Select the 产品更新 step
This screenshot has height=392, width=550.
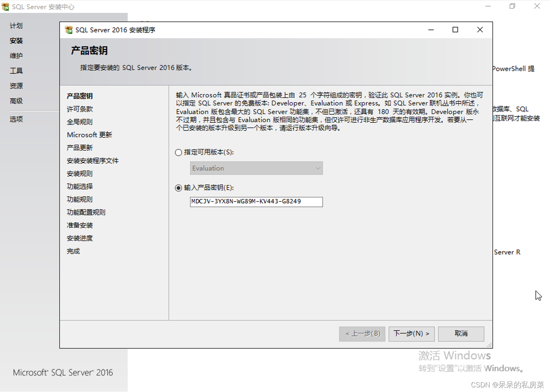coord(80,148)
